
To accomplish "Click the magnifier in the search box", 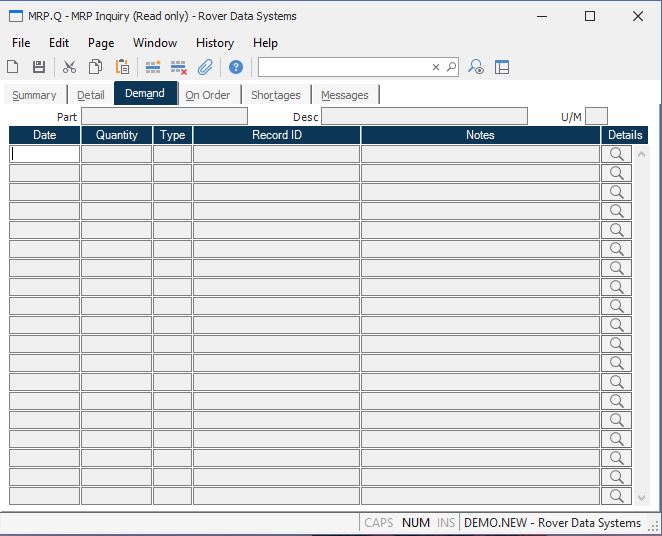I will click(x=451, y=67).
